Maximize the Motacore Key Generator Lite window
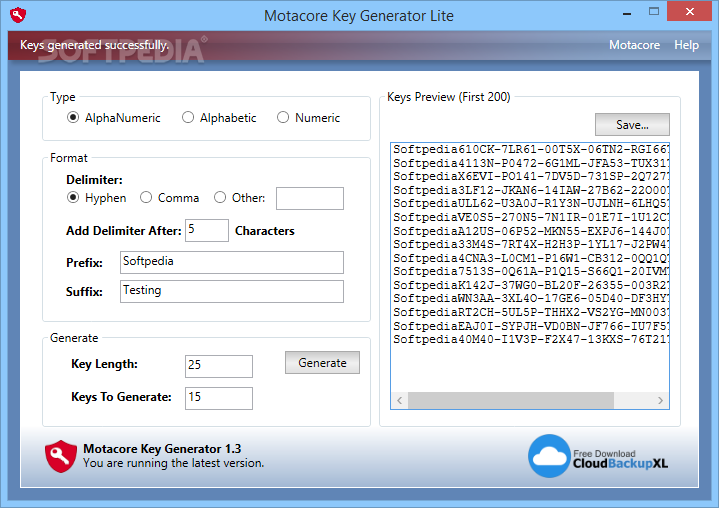 pyautogui.click(x=654, y=12)
